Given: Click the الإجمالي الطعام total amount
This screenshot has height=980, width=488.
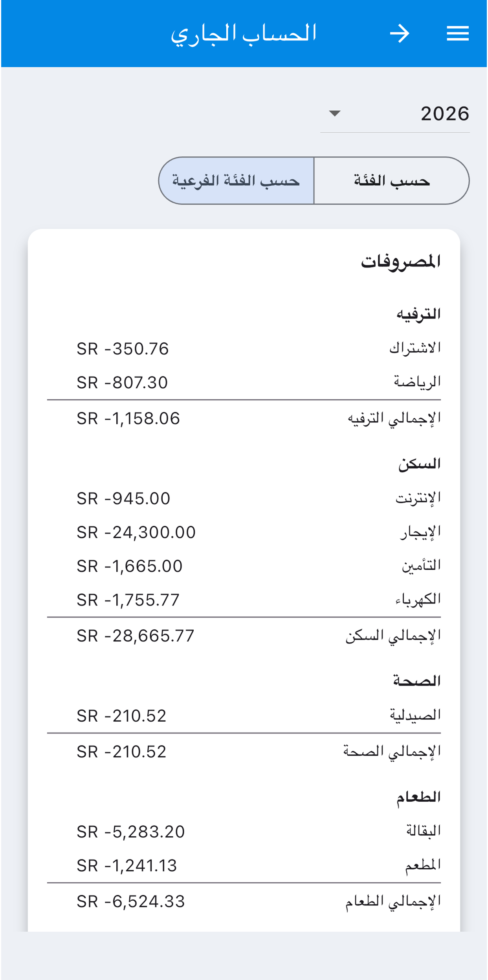Looking at the screenshot, I should pyautogui.click(x=131, y=902).
